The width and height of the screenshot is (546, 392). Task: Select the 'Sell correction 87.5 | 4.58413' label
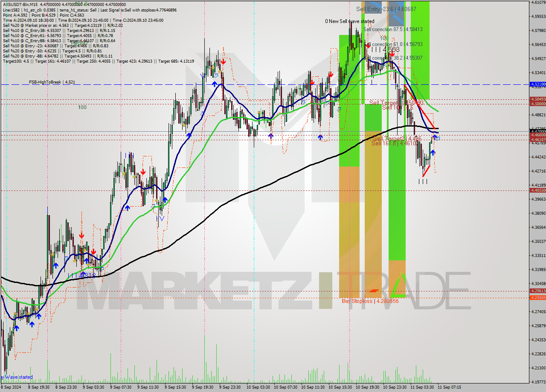point(393,29)
